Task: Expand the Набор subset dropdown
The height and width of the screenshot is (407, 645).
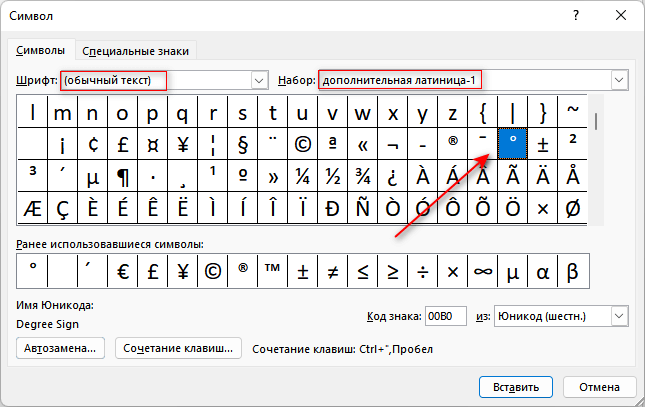Action: coord(619,80)
